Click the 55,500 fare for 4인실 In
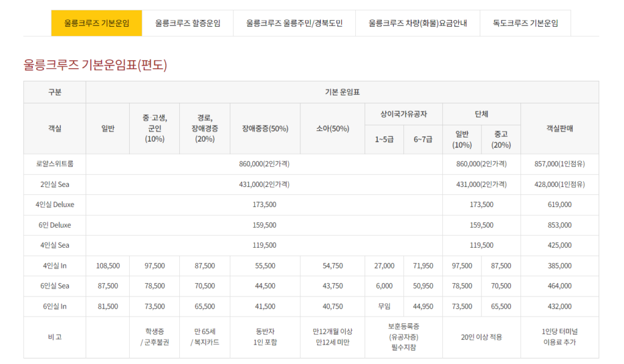Viewport: 624px width, 364px height. pyautogui.click(x=265, y=266)
